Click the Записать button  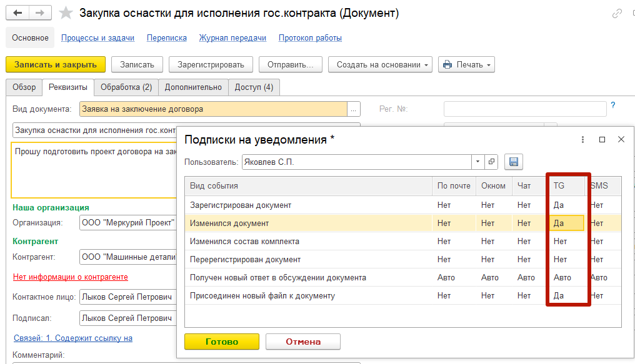point(137,65)
